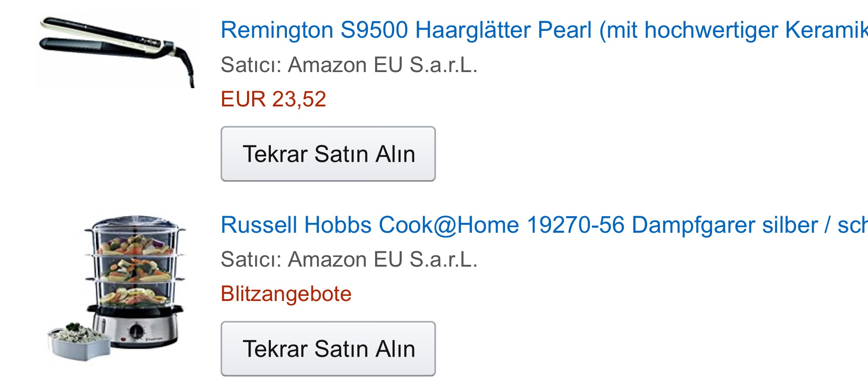Click the title mentioning Dampfgarer silber
Image resolution: width=868 pixels, height=390 pixels.
pyautogui.click(x=544, y=225)
